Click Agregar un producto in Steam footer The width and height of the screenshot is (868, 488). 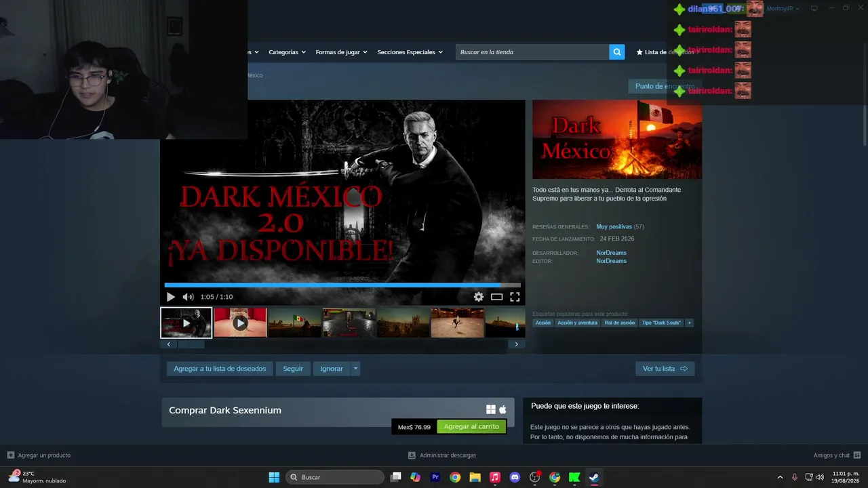(x=39, y=455)
